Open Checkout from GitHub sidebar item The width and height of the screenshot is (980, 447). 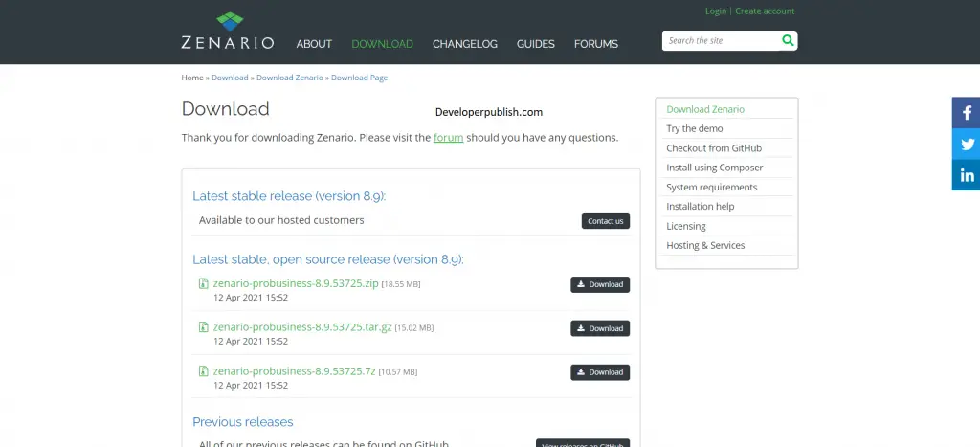pos(714,148)
